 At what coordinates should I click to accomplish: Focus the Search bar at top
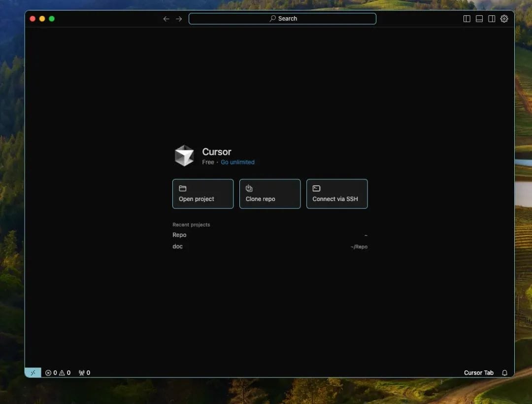coord(282,19)
